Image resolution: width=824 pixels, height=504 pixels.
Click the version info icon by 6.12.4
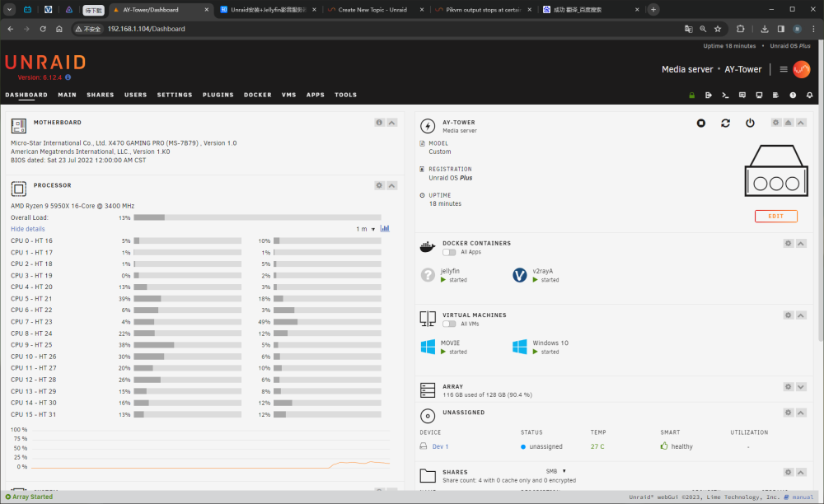(68, 77)
